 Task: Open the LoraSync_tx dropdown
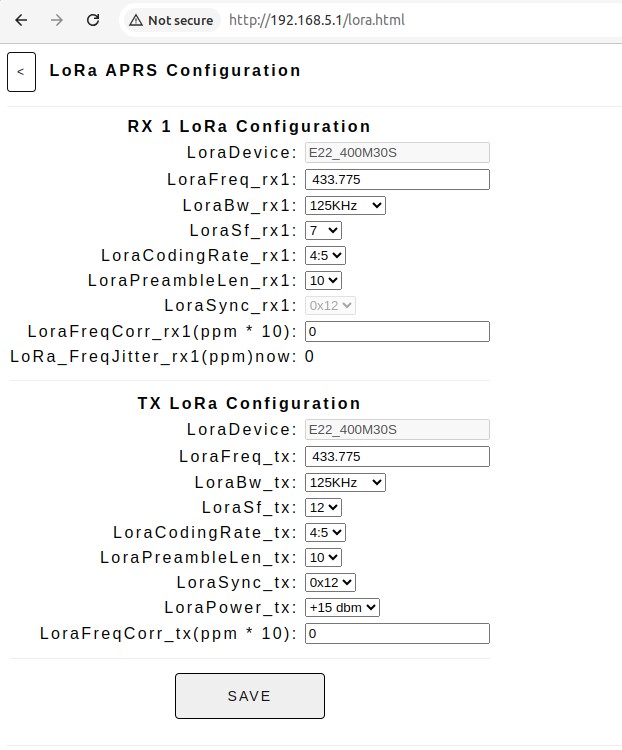330,583
